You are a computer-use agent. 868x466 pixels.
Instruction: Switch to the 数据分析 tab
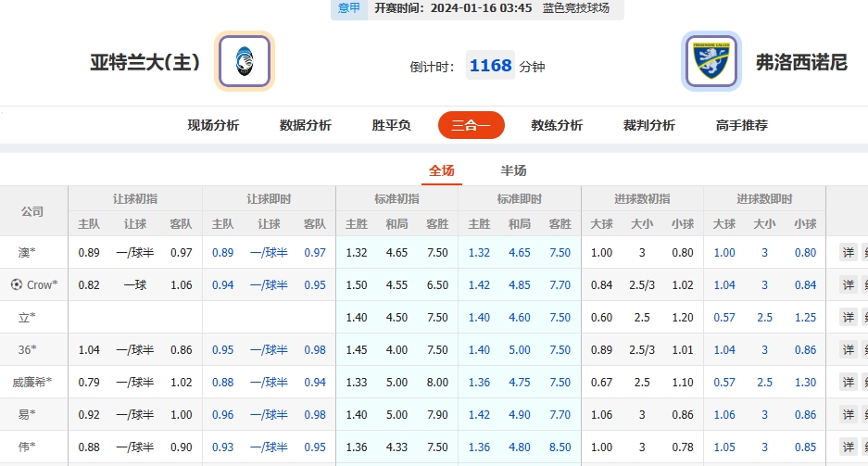point(306,125)
